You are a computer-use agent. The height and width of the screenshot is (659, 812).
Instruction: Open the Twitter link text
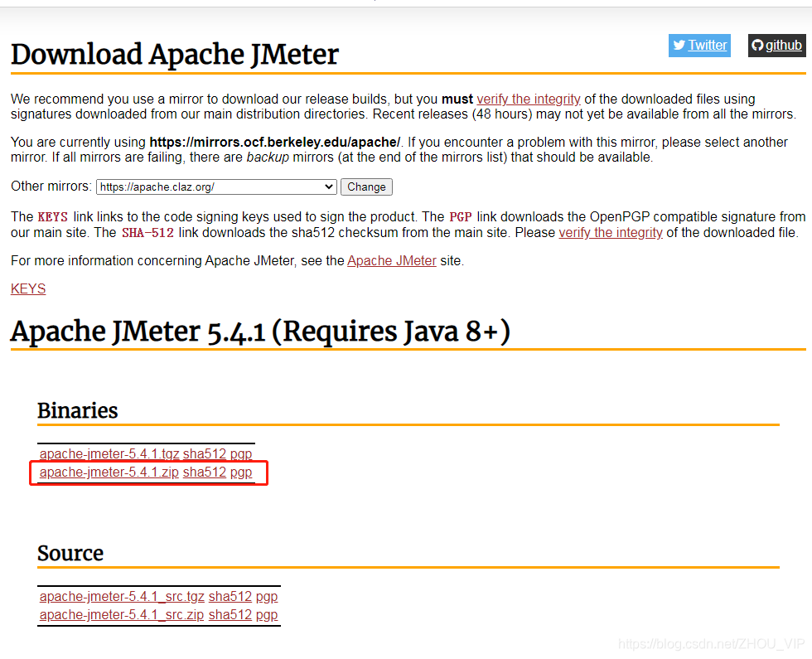pyautogui.click(x=708, y=46)
